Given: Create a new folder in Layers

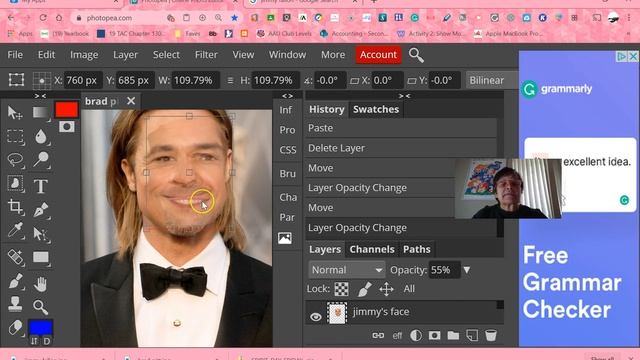Looking at the screenshot, I should pyautogui.click(x=453, y=336).
